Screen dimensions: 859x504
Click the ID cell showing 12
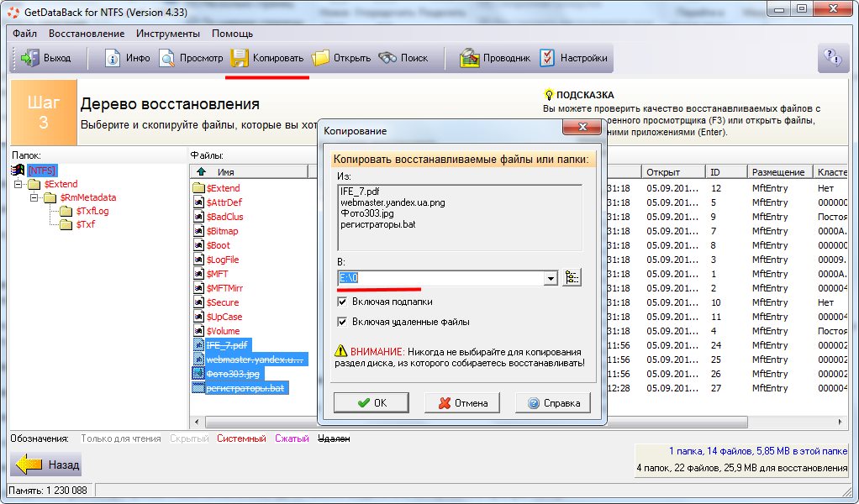716,188
